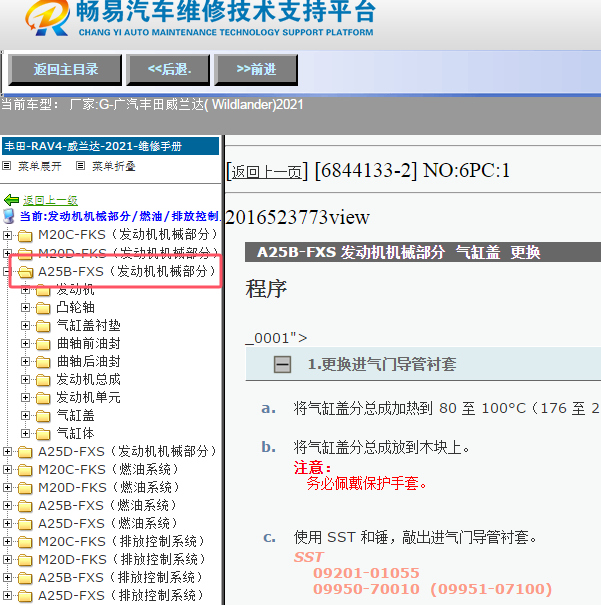601x605 pixels.
Task: Expand the 气缸体 folder
Action: 25,434
